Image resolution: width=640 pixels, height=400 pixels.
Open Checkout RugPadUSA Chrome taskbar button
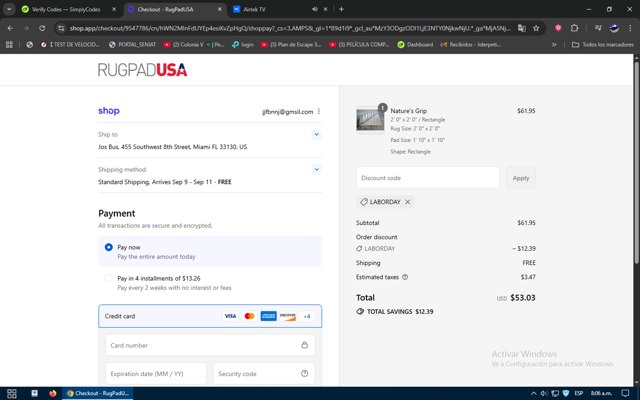(98, 393)
